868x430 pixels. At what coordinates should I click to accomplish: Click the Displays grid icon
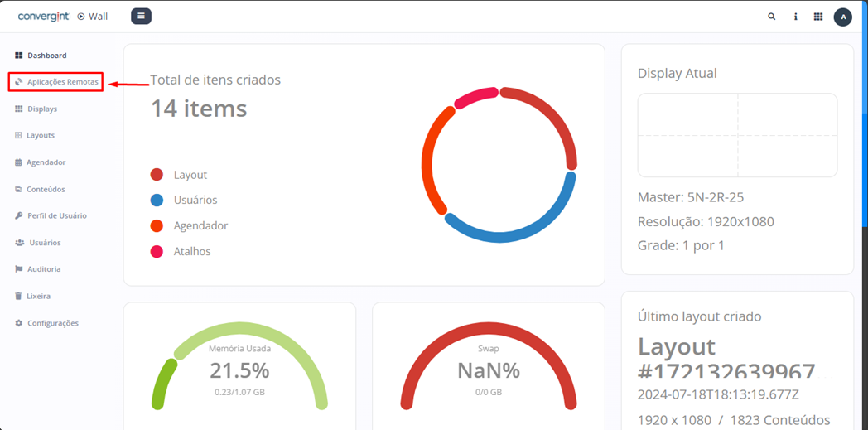click(x=19, y=109)
